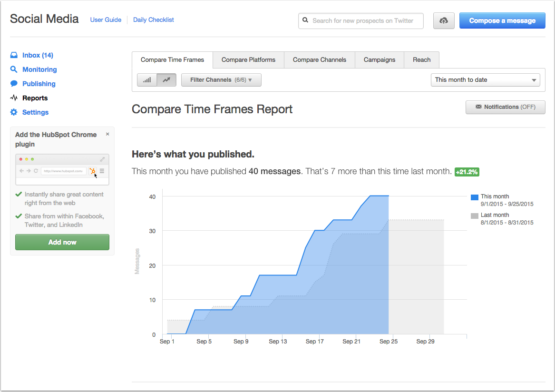Screen dimensions: 555x392
Task: Switch to the Compare Platforms tab
Action: [248, 60]
